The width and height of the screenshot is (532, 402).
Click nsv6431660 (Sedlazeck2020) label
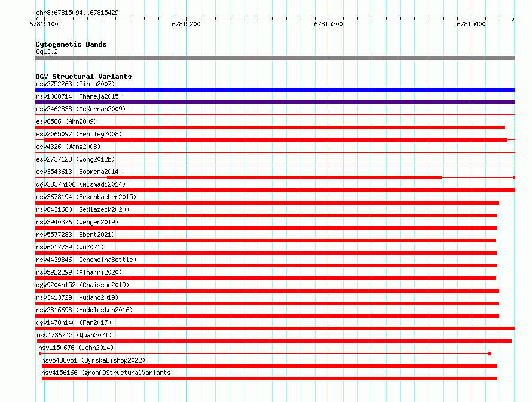(82, 209)
